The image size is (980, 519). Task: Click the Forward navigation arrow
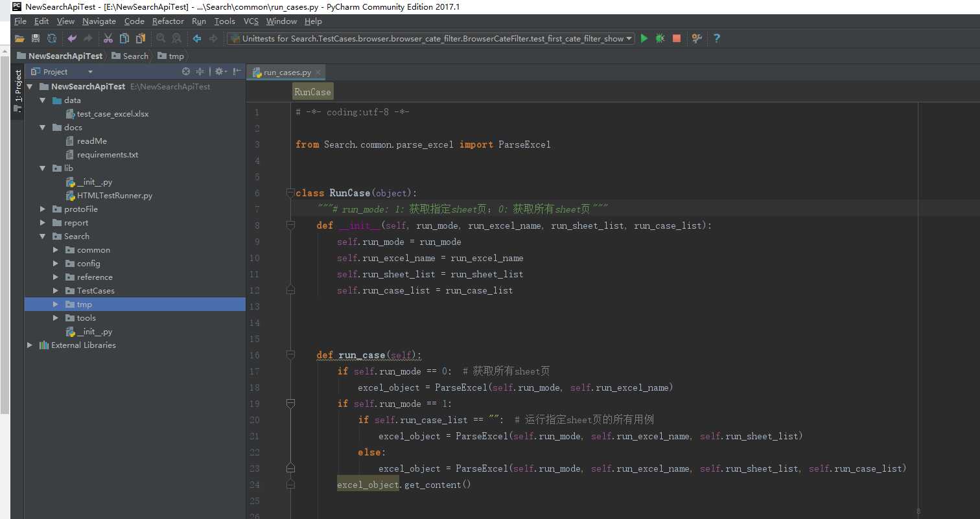coord(213,39)
